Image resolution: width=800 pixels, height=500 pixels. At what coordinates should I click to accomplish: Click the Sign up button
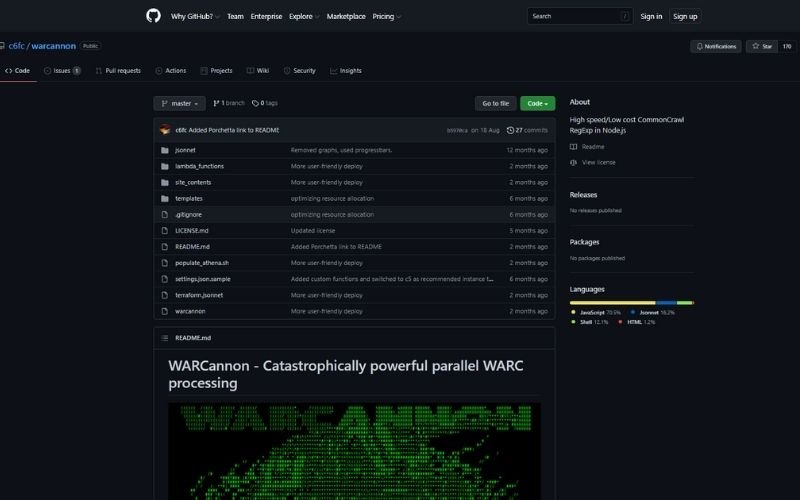(685, 16)
